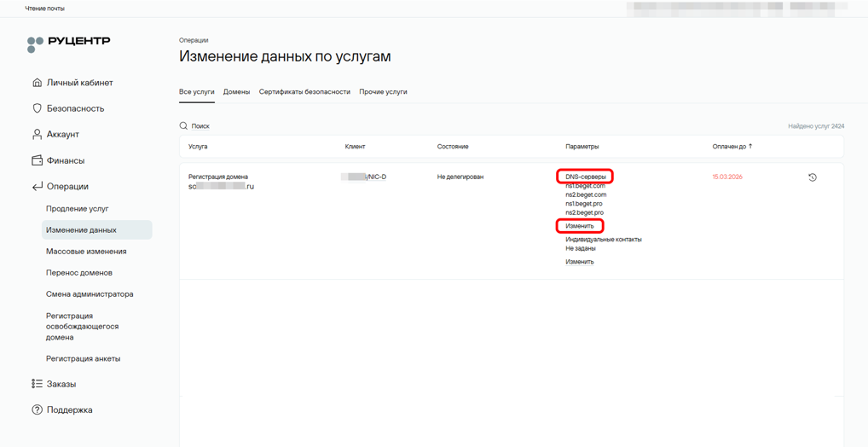Screen dimensions: 868x447
Task: Open Массовые изменения page
Action: 86,251
